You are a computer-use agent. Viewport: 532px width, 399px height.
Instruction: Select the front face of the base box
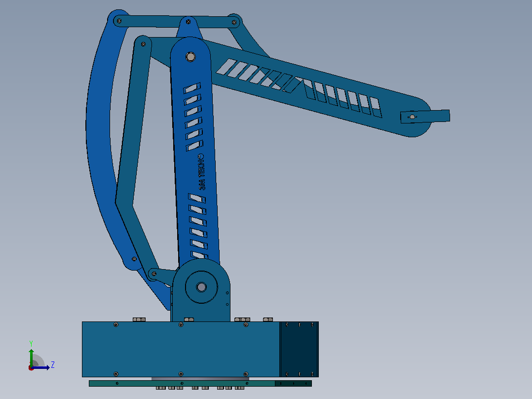(181, 349)
